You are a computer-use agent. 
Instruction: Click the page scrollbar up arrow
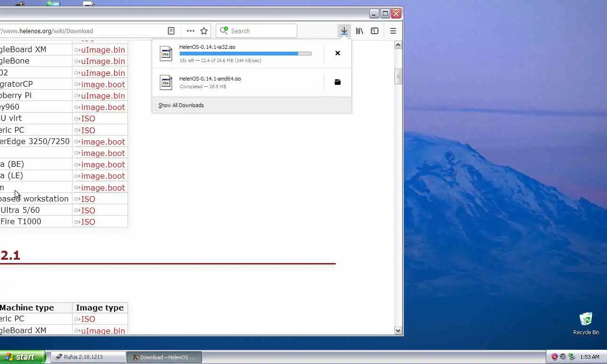click(398, 45)
